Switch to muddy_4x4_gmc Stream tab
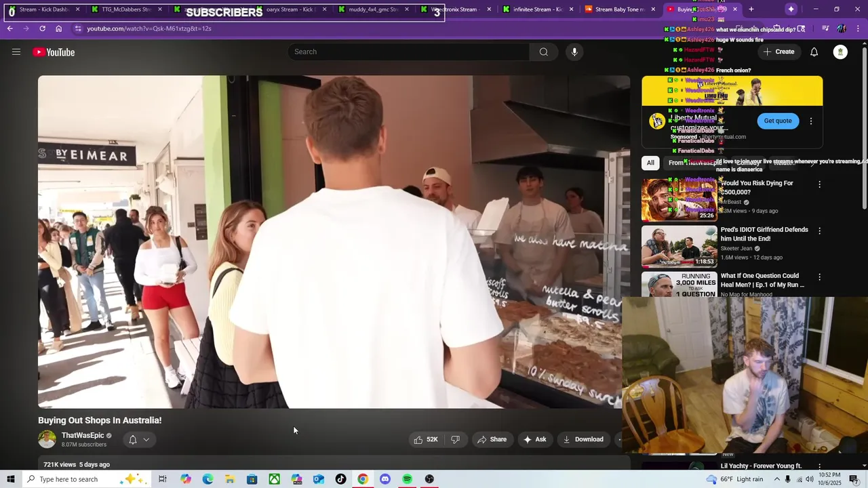Viewport: 868px width, 488px height. (373, 9)
